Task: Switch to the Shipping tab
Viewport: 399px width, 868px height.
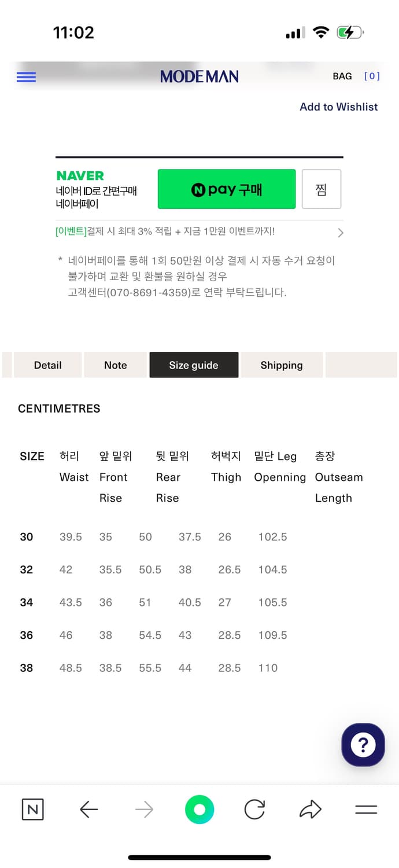Action: coord(282,365)
